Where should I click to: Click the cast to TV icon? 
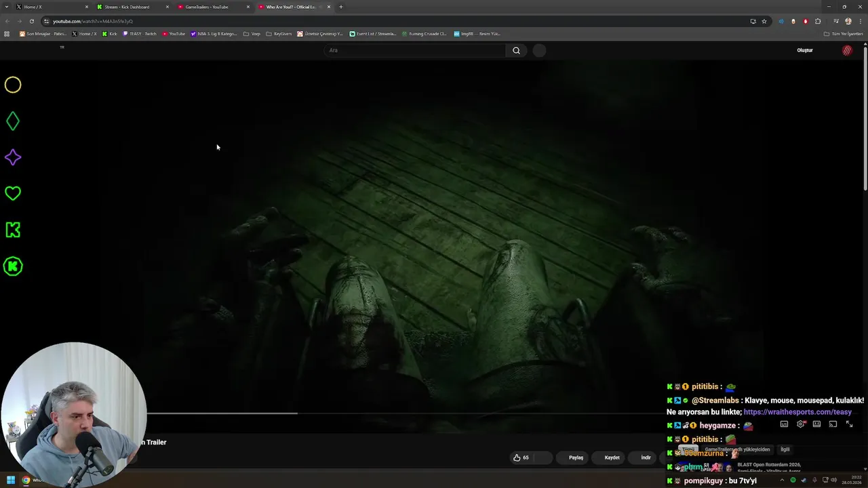833,424
